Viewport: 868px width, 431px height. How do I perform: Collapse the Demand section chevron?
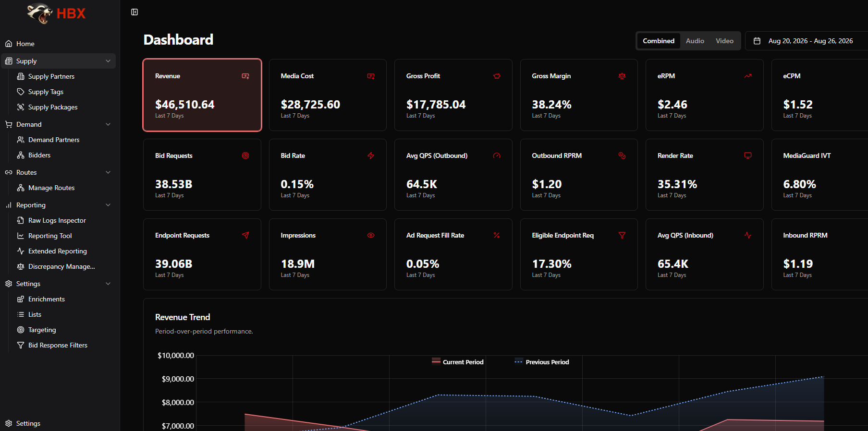pos(108,124)
